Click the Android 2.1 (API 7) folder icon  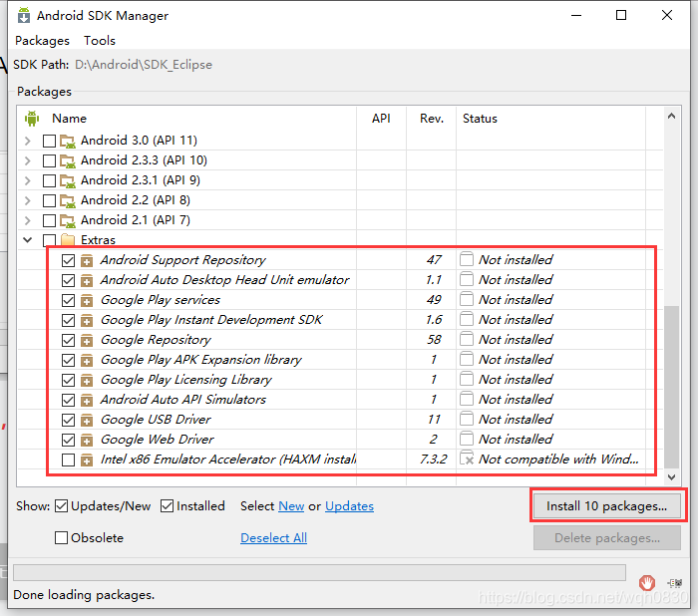coord(67,220)
